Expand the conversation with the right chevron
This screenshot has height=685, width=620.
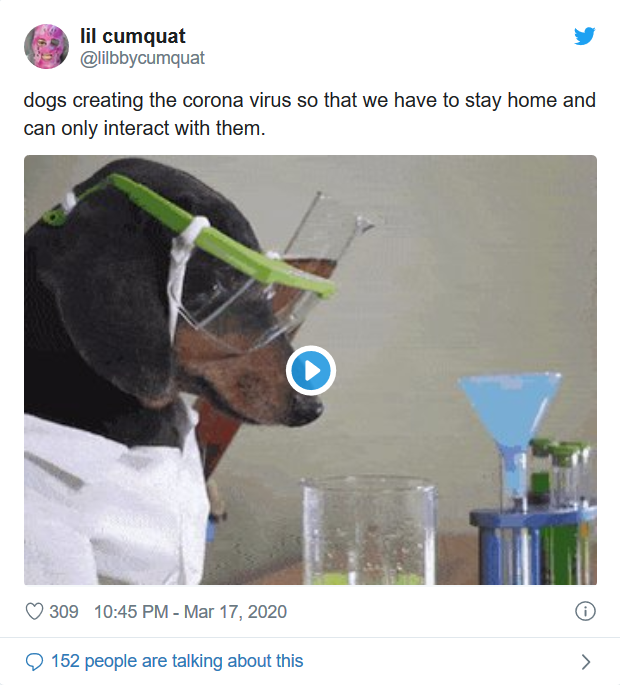tap(586, 661)
